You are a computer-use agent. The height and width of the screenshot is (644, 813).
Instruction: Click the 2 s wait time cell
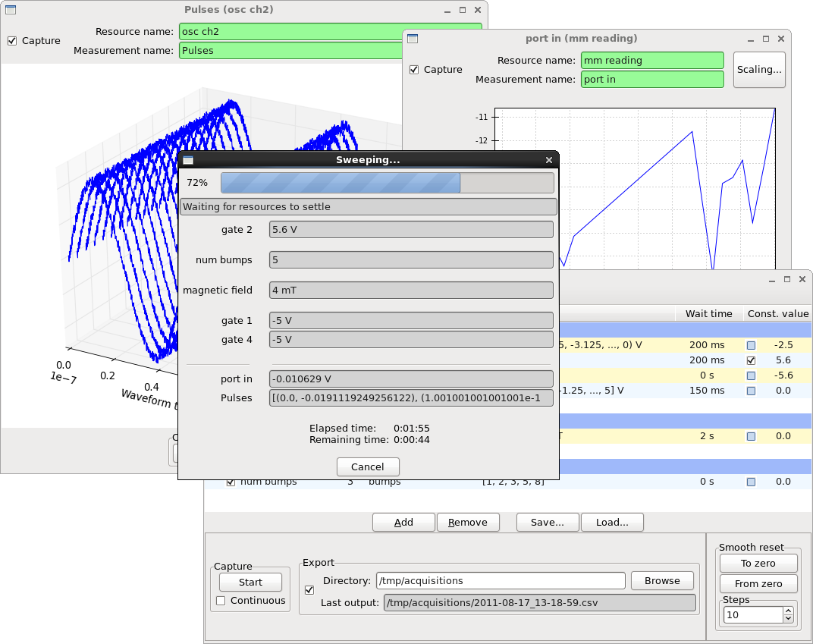707,436
